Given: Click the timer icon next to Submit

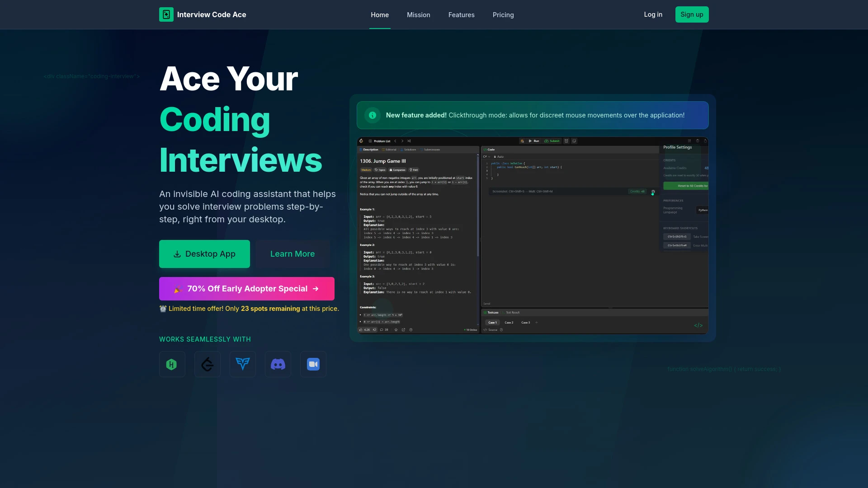Looking at the screenshot, I should pos(566,141).
